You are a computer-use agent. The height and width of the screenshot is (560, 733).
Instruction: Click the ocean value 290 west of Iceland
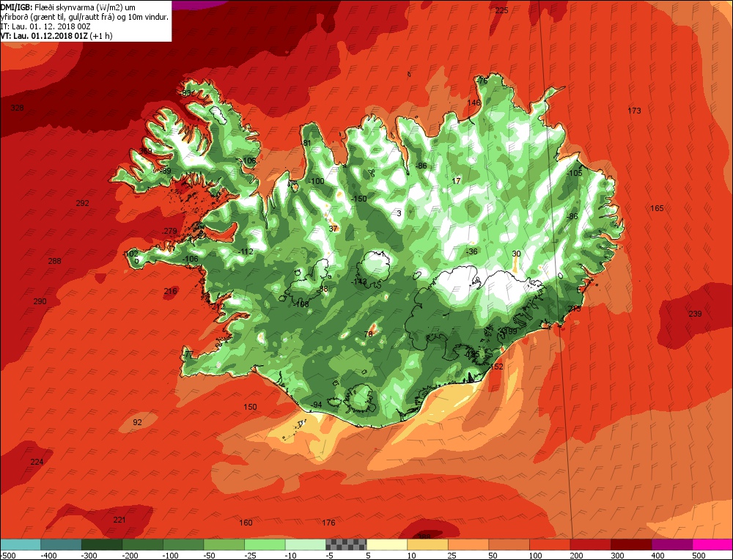(40, 301)
